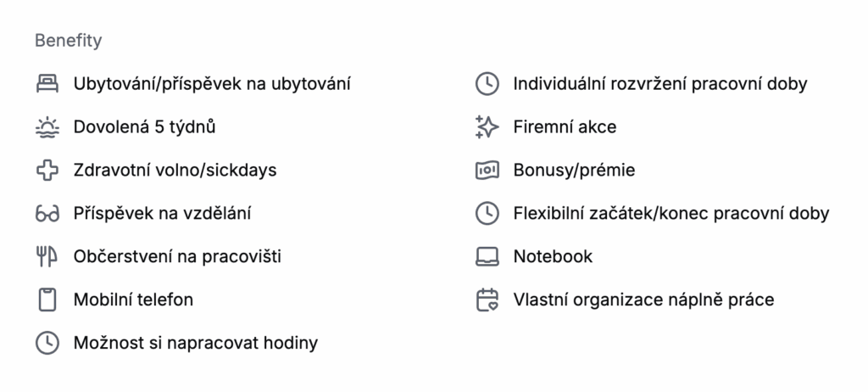Click the banknote icon for Bonusy/prémie

pos(487,171)
